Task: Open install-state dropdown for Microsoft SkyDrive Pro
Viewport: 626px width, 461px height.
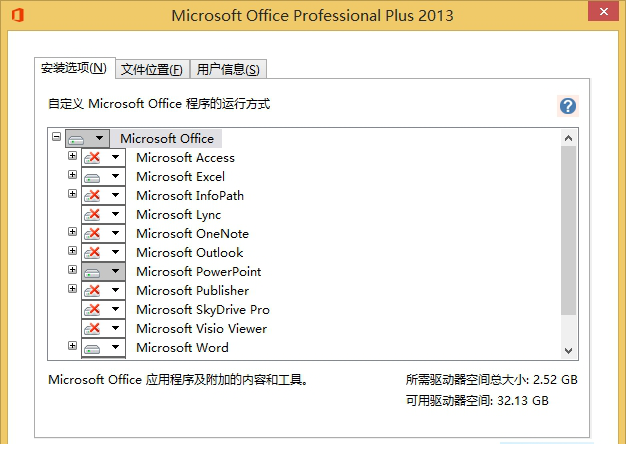Action: point(103,309)
